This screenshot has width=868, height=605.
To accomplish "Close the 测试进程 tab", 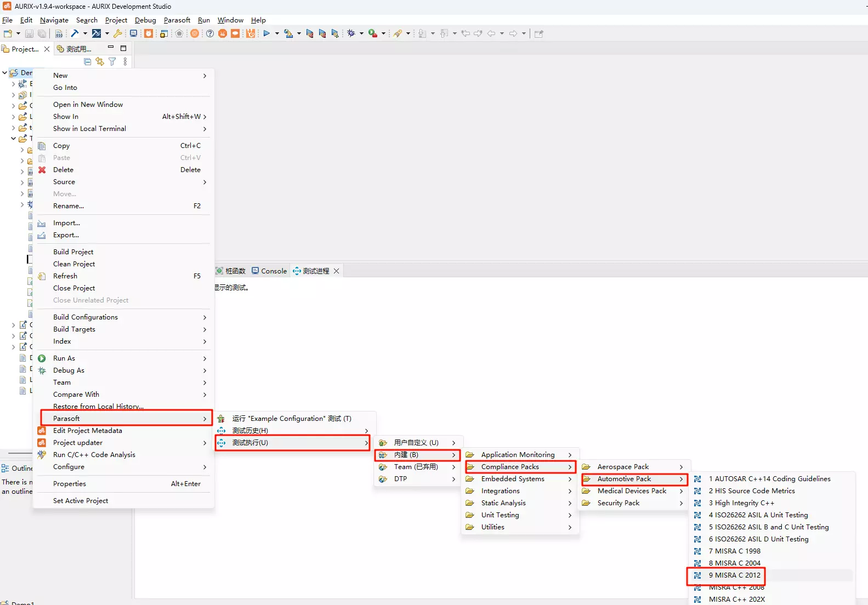I will pyautogui.click(x=337, y=271).
